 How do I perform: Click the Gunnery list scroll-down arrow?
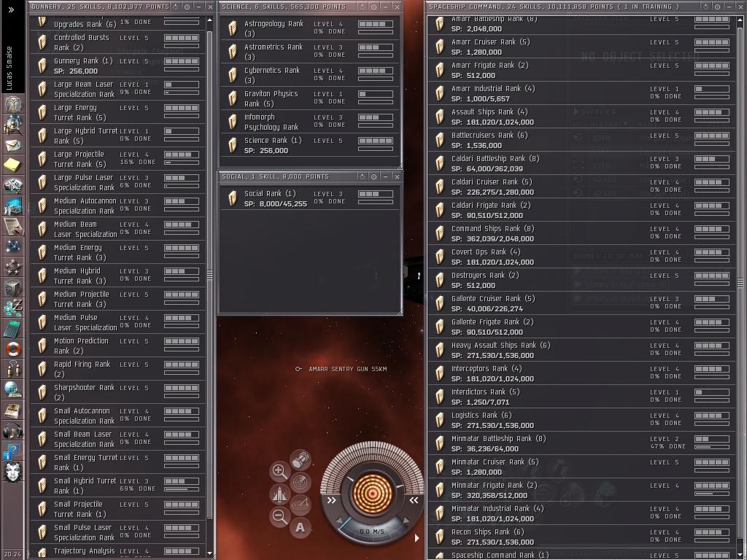(209, 553)
